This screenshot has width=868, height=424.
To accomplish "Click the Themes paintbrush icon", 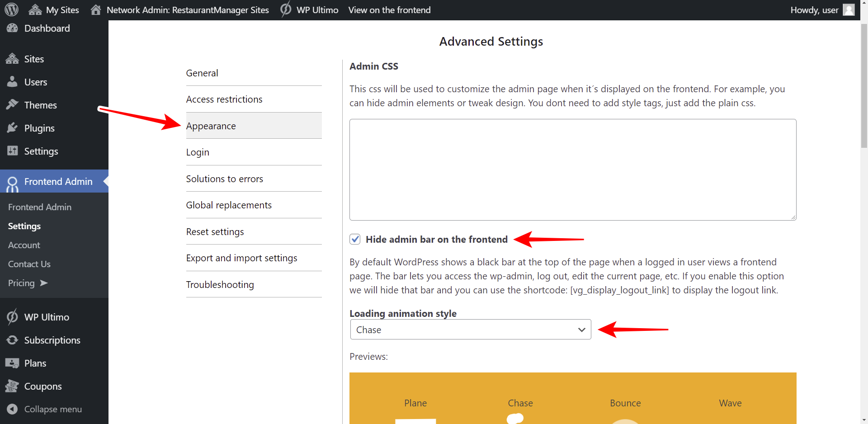I will pos(12,105).
